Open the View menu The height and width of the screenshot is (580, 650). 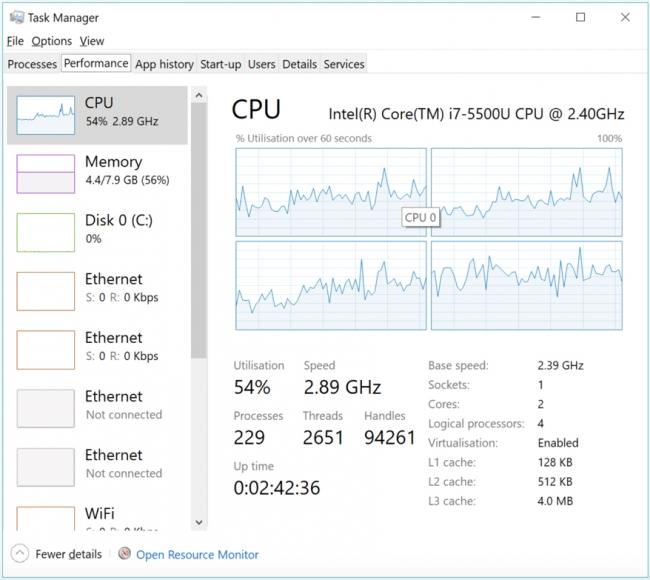coord(92,41)
